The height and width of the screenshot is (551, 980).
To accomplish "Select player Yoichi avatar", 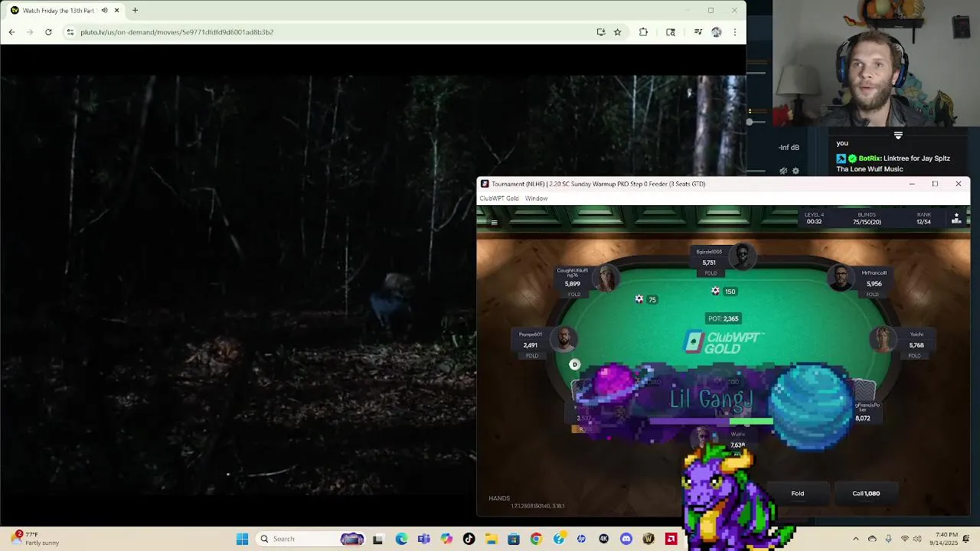I will (x=883, y=339).
